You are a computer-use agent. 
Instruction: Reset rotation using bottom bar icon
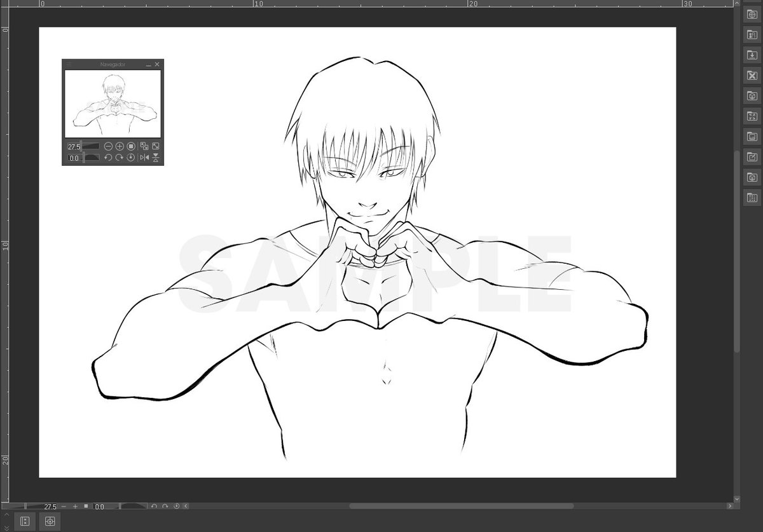tap(176, 507)
